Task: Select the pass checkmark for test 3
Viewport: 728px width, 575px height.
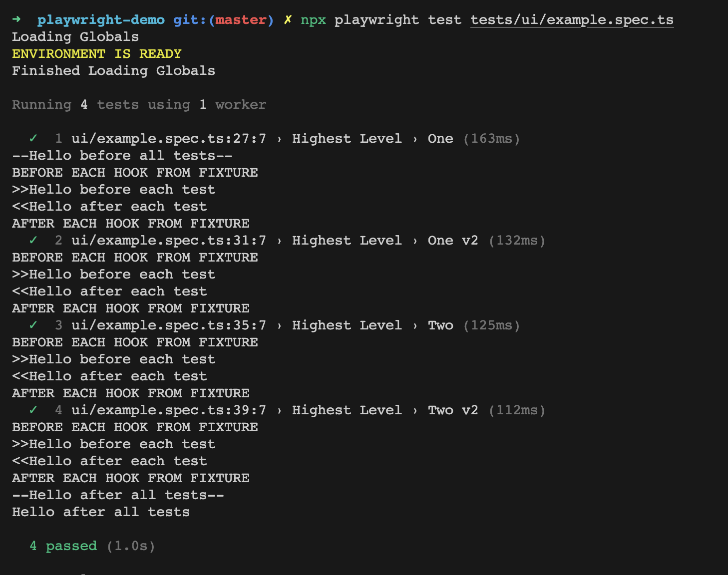Action: click(33, 325)
